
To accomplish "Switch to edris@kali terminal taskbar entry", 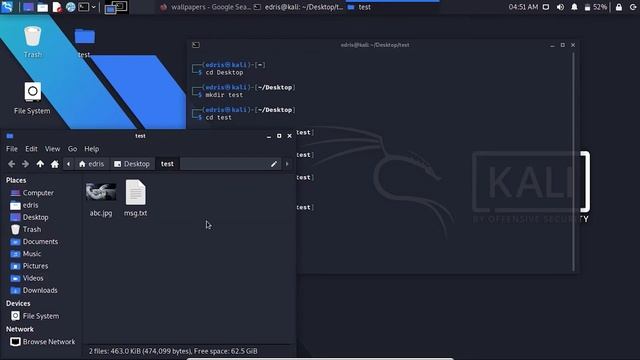I will (298, 7).
